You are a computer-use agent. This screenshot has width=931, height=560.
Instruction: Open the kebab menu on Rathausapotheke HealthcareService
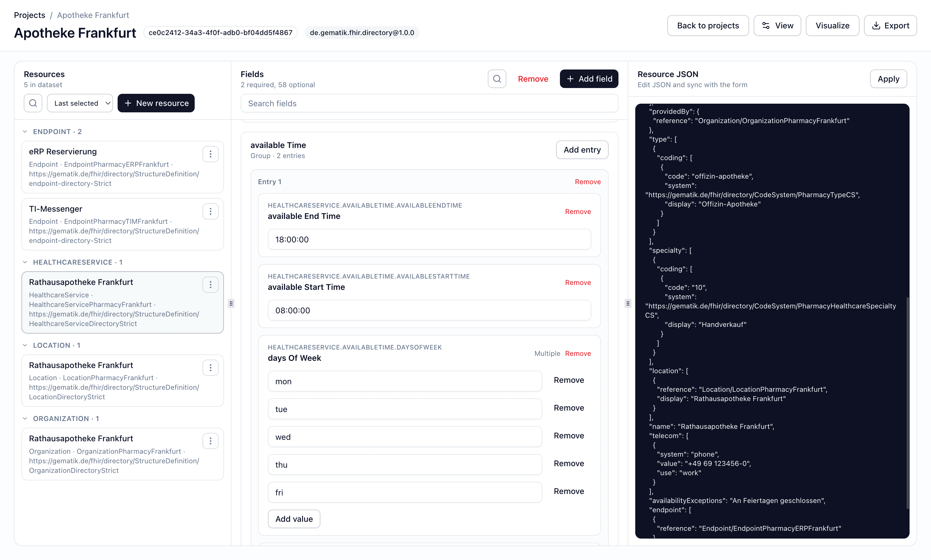coord(211,285)
